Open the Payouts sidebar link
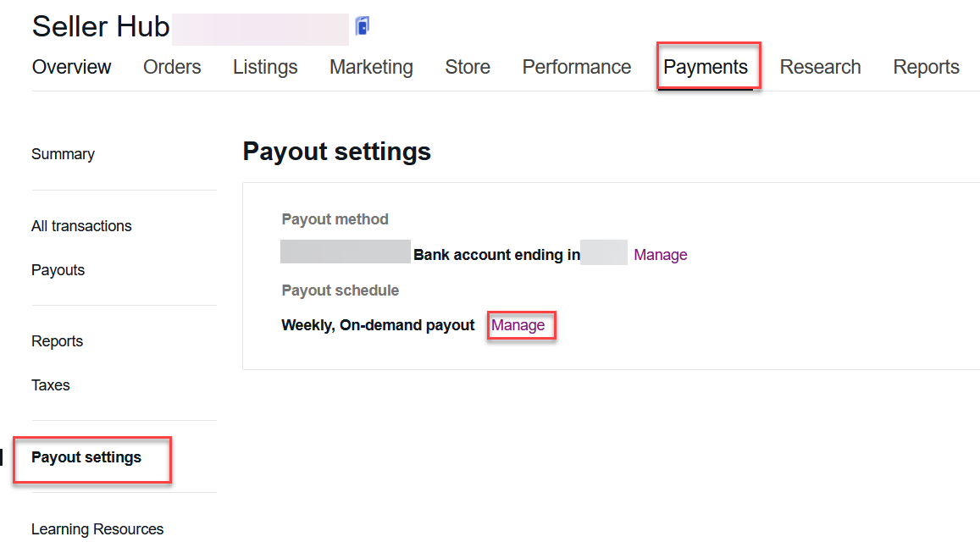This screenshot has height=553, width=980. 58,270
